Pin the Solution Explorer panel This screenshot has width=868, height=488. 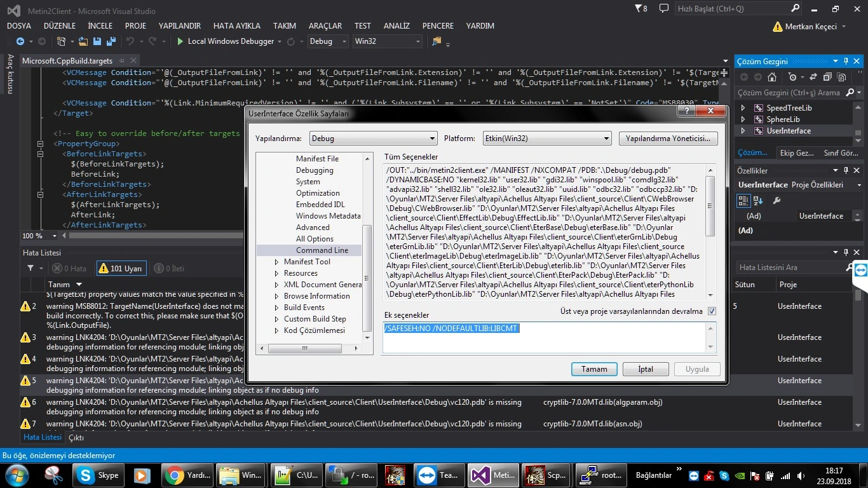[x=846, y=61]
